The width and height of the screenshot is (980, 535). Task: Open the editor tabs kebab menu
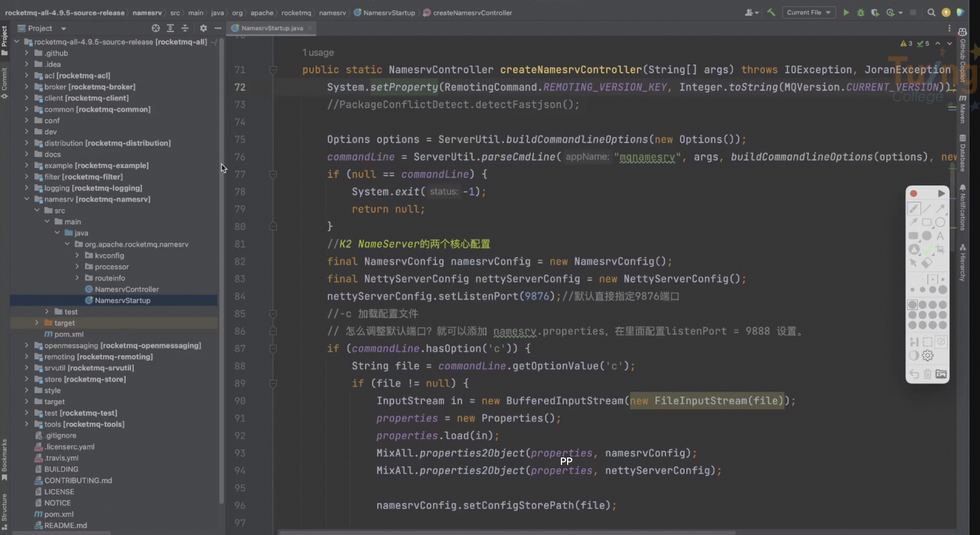[949, 28]
